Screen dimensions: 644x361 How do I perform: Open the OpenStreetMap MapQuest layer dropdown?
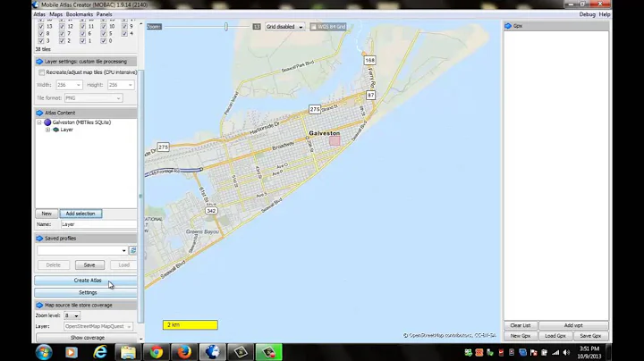point(98,326)
